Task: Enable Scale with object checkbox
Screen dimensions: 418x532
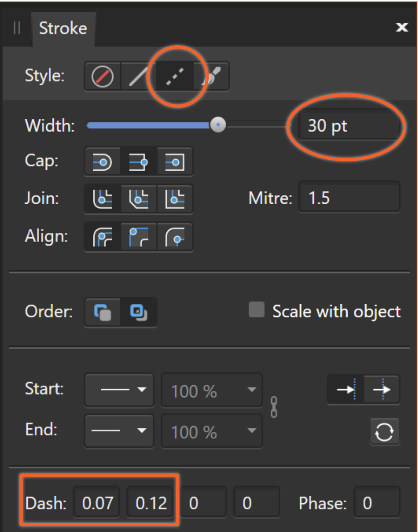Action: [x=256, y=310]
